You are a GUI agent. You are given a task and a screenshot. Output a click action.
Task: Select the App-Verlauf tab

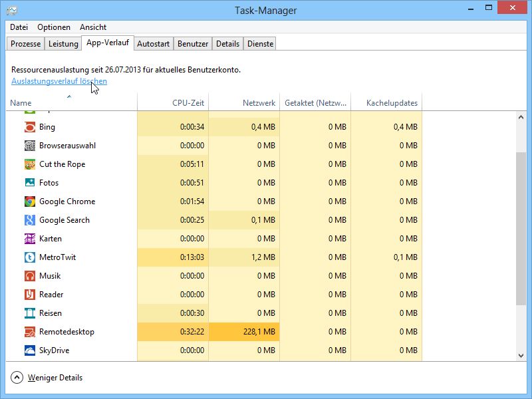pos(108,43)
